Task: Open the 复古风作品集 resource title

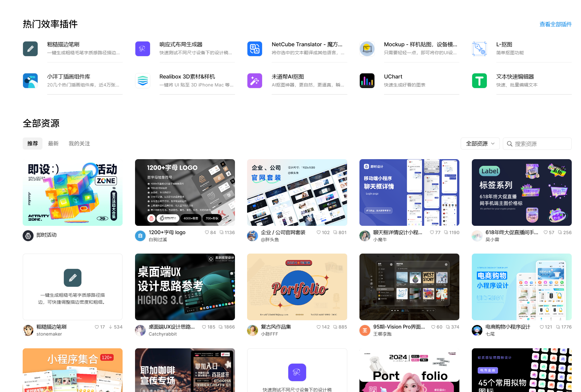Action: coord(276,327)
